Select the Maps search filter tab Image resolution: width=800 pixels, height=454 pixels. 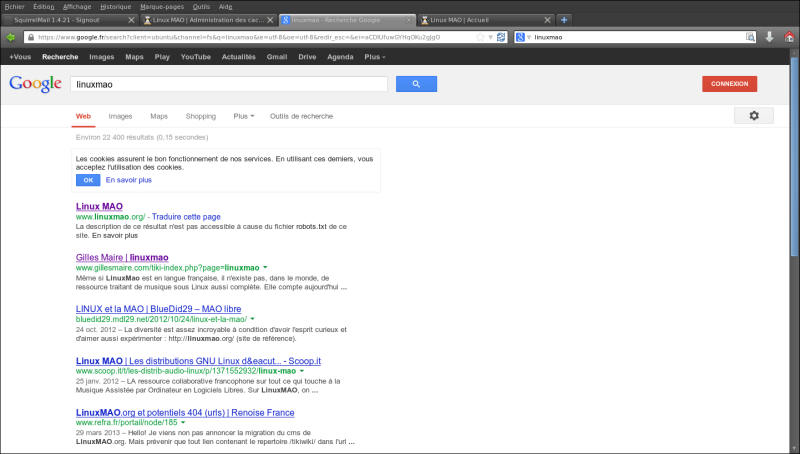click(159, 116)
